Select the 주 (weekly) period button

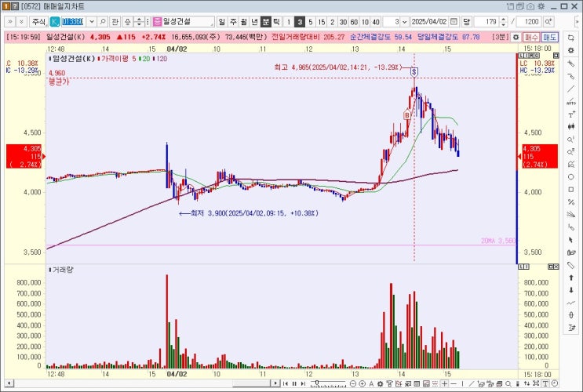coord(233,22)
